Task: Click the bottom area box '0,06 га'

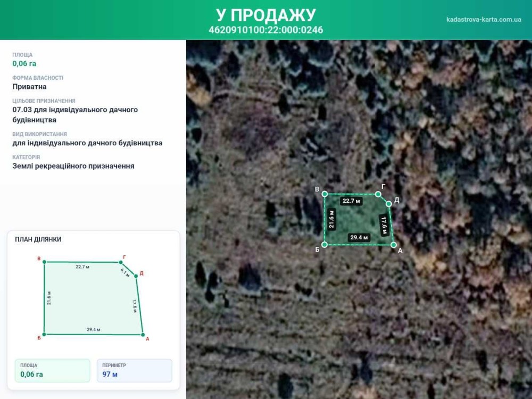Action: point(53,370)
